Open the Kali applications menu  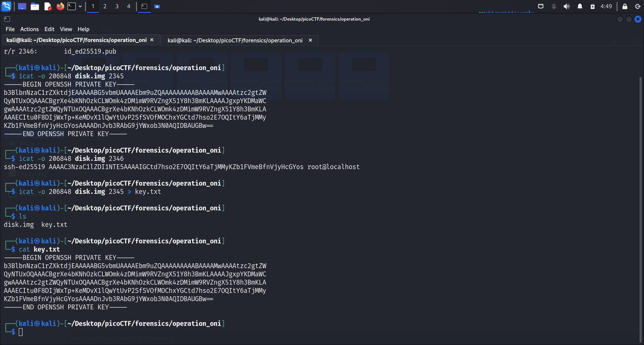point(6,6)
